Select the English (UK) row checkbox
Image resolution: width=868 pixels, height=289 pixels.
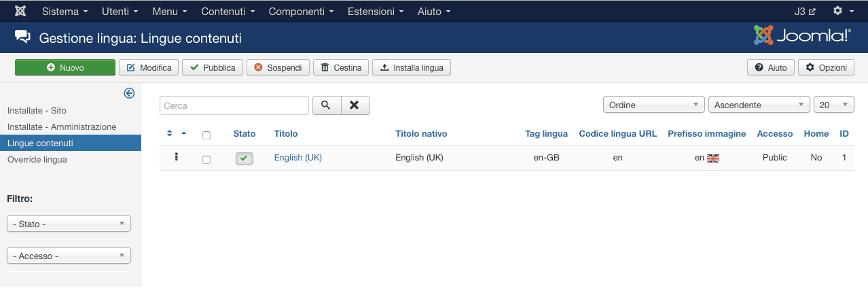click(x=206, y=159)
